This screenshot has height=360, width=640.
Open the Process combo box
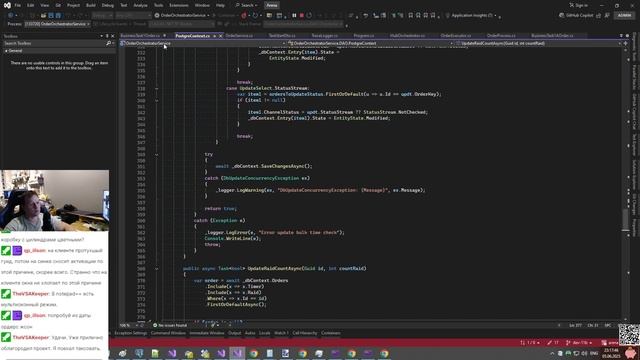pyautogui.click(x=58, y=24)
